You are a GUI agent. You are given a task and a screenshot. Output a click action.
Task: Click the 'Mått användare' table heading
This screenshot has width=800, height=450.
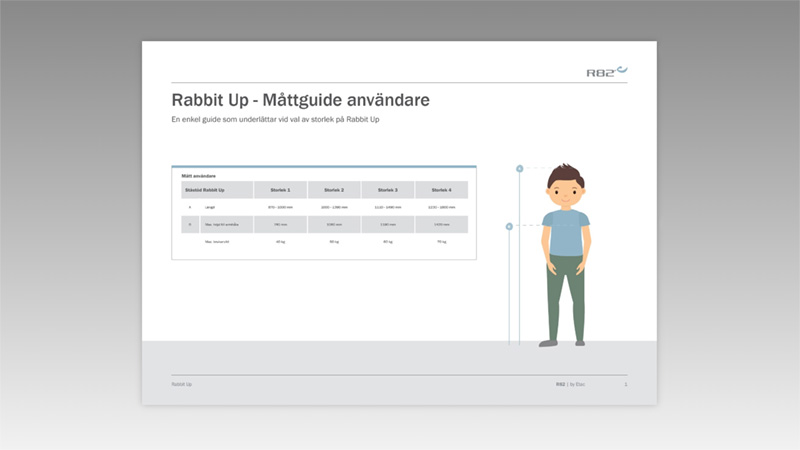pos(198,176)
